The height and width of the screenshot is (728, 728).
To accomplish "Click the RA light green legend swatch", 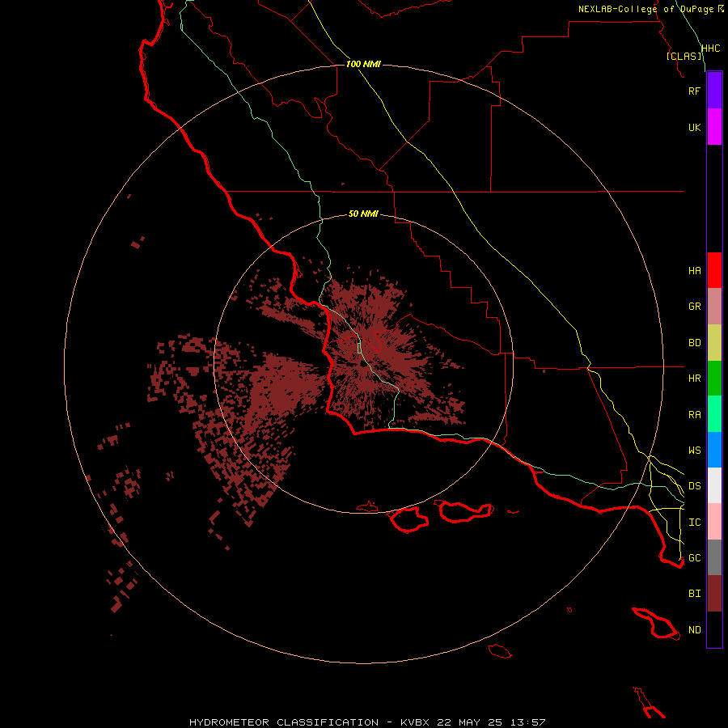I will pos(714,414).
